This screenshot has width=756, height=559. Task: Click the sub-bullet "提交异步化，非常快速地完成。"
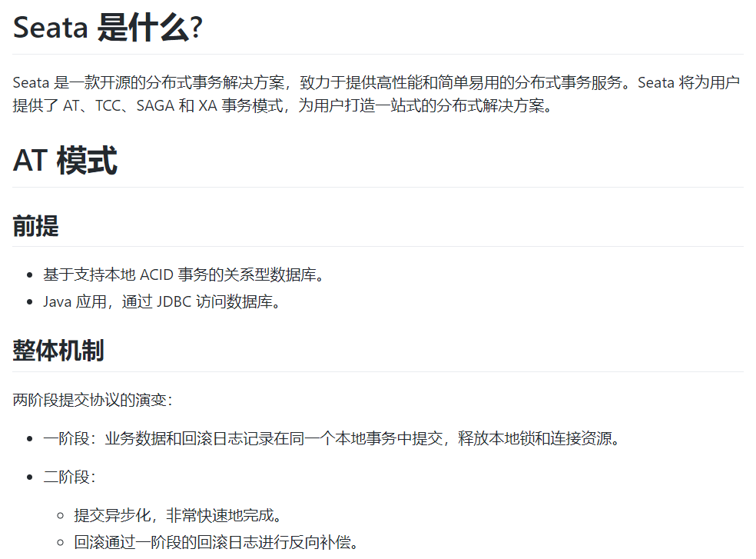click(x=178, y=515)
